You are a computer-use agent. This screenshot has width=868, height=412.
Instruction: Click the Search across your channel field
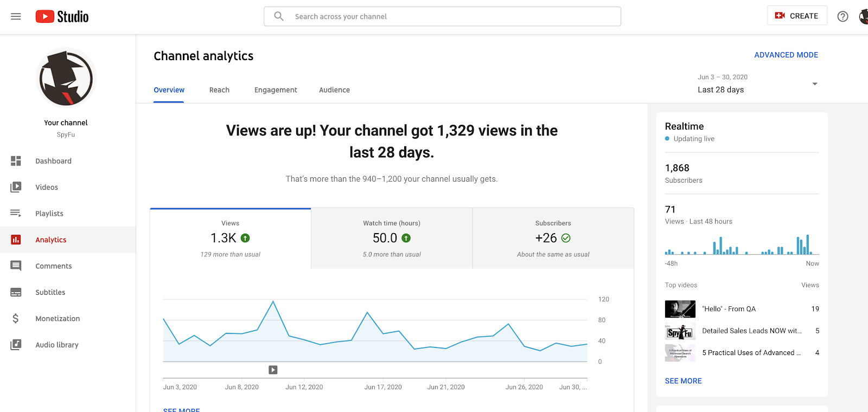tap(442, 16)
